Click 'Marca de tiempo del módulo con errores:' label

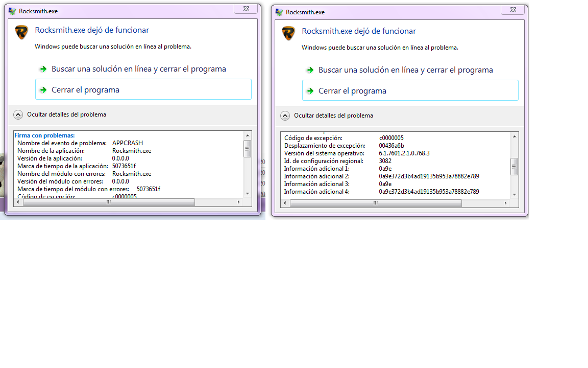click(73, 189)
